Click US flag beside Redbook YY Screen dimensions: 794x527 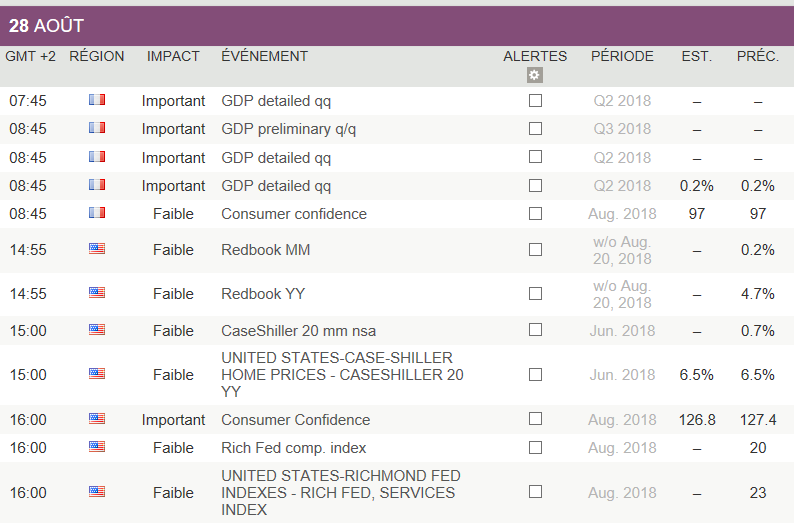click(97, 293)
